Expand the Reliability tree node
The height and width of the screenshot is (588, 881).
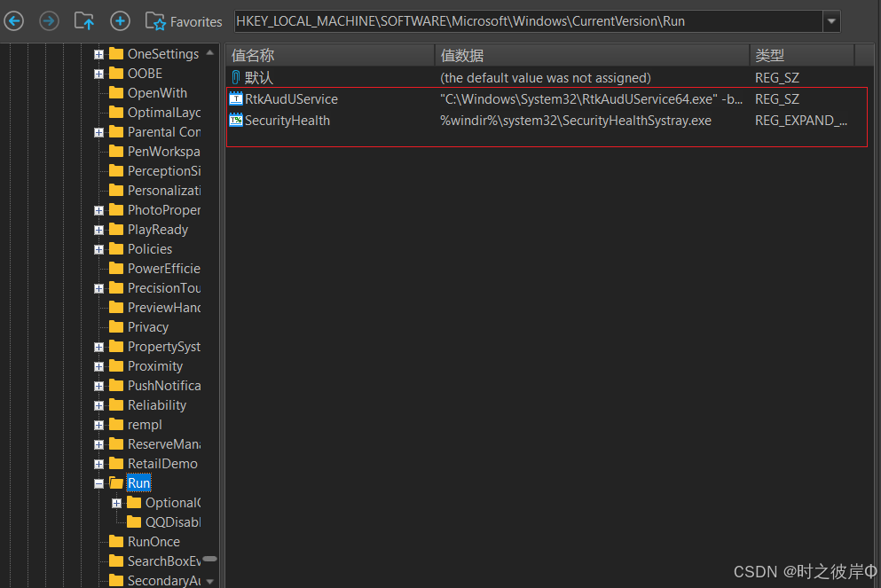tap(98, 405)
